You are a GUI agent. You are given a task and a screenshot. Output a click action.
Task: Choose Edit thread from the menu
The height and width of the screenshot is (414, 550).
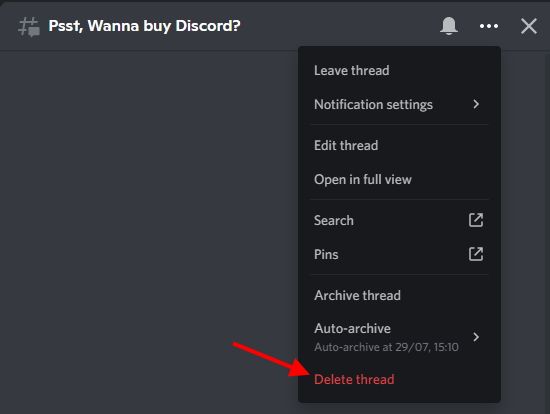[x=399, y=145]
